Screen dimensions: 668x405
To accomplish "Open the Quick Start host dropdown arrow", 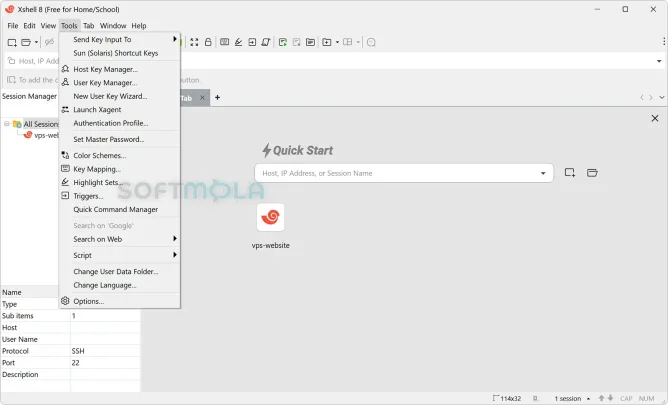I will [x=543, y=173].
